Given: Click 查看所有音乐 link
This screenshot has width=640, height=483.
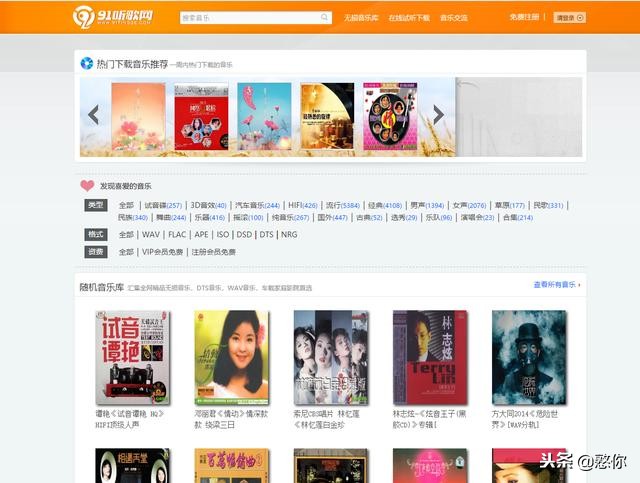Looking at the screenshot, I should pos(557,285).
